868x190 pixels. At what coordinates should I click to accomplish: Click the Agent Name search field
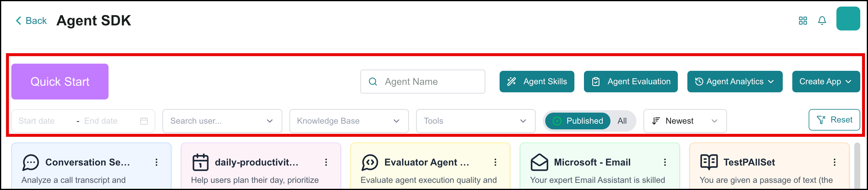click(x=423, y=82)
